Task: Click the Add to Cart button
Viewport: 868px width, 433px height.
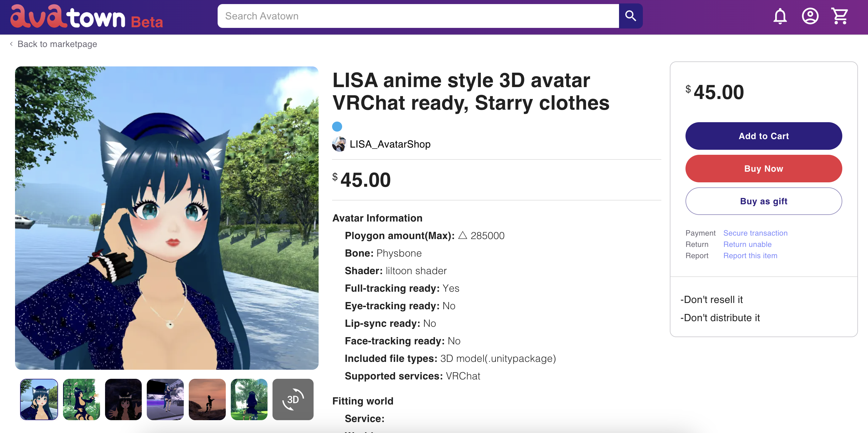Action: pos(763,136)
